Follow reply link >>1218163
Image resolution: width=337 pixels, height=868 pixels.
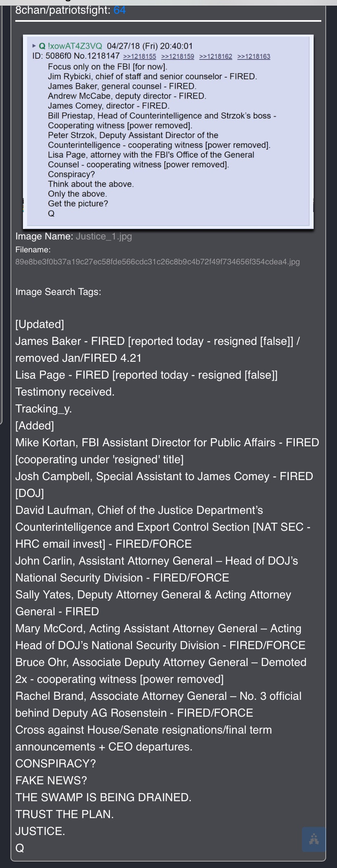point(254,56)
